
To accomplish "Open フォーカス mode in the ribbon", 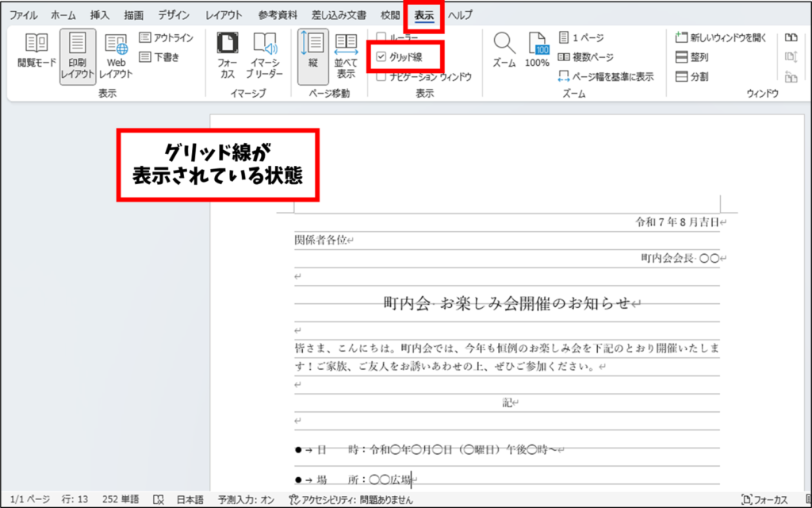I will [227, 56].
